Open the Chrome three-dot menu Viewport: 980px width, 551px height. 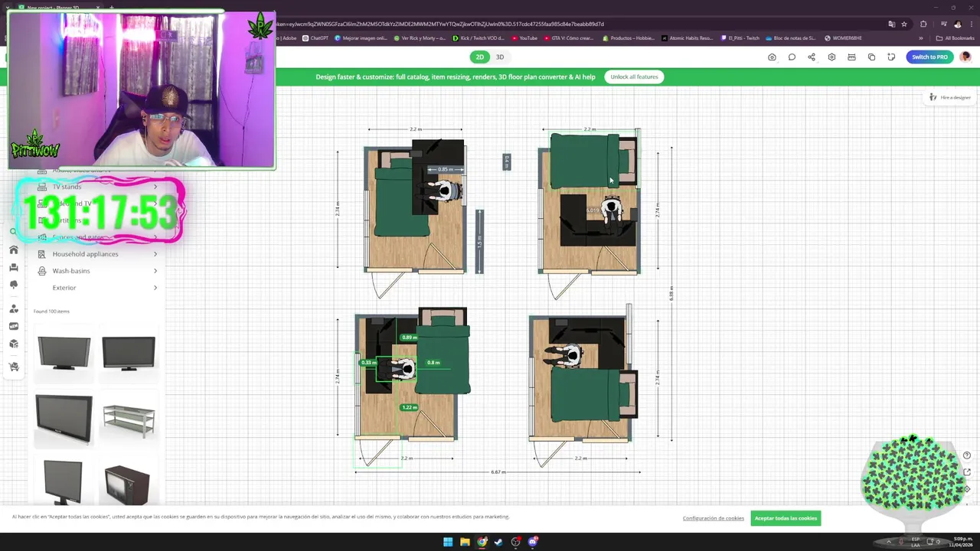[971, 24]
